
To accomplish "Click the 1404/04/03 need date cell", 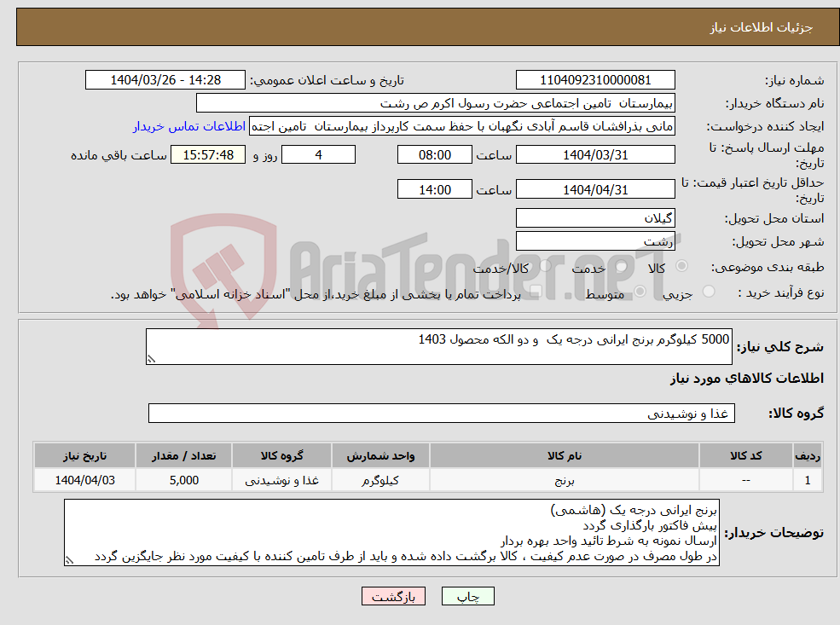I will pos(84,480).
